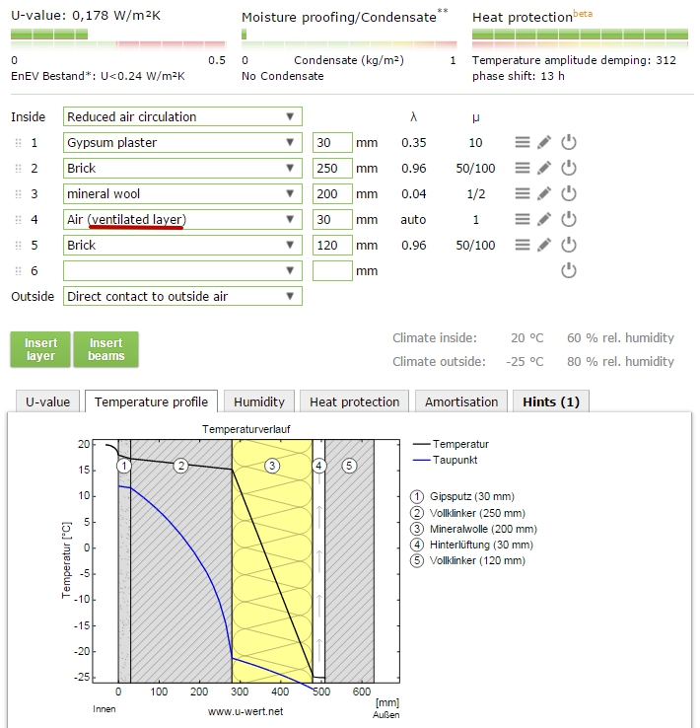Toggle power icon for row 2 Brick layer
This screenshot has height=728, width=700.
(569, 168)
